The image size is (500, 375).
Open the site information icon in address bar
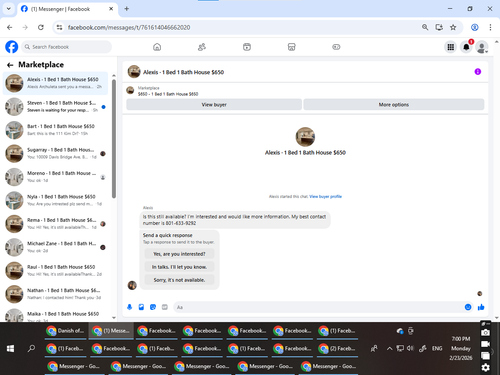click(x=59, y=27)
